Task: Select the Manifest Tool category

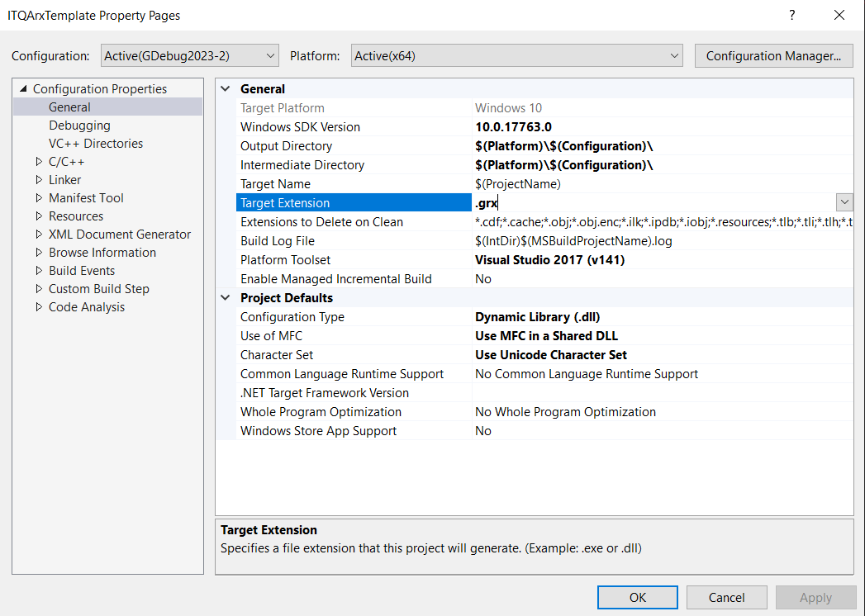Action: point(86,197)
